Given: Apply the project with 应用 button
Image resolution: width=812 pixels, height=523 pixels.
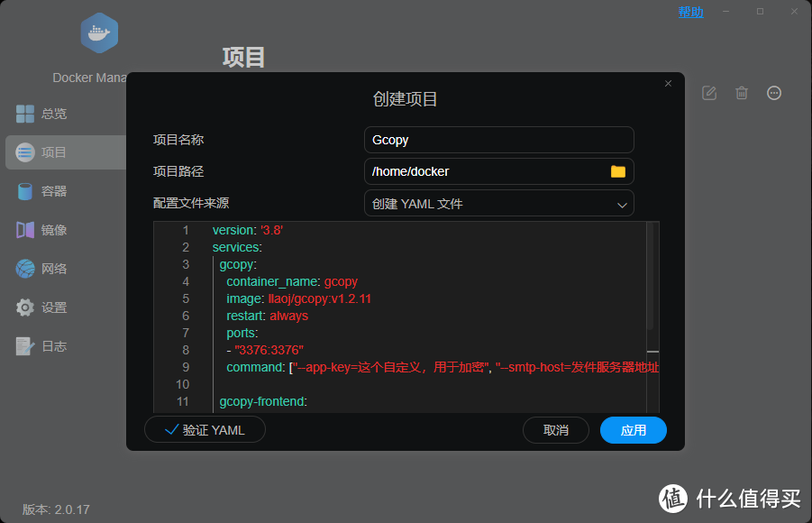Looking at the screenshot, I should 633,430.
